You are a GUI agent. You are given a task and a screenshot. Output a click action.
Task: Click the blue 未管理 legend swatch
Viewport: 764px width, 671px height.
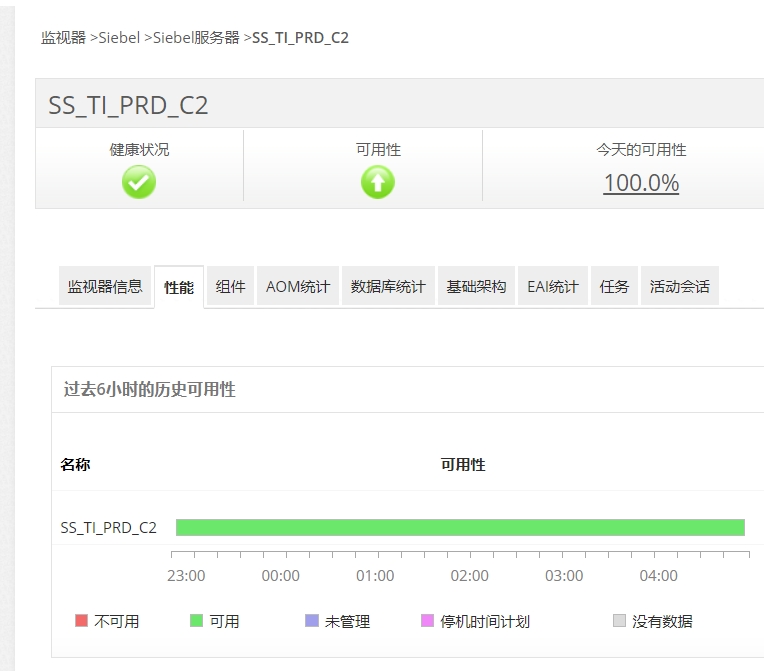pos(312,620)
